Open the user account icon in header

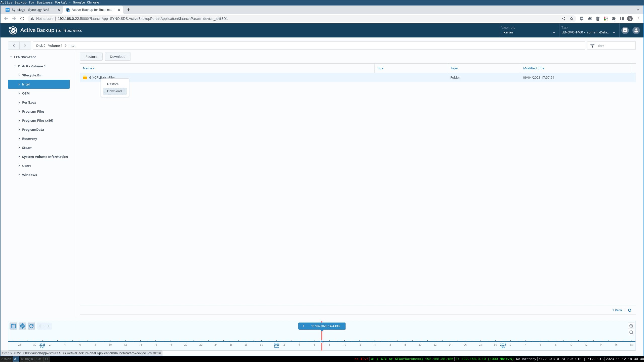[x=636, y=30]
